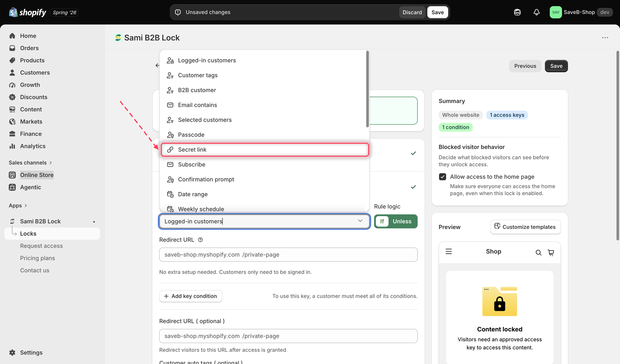
Task: Select the If rule logic option
Action: coord(382,221)
